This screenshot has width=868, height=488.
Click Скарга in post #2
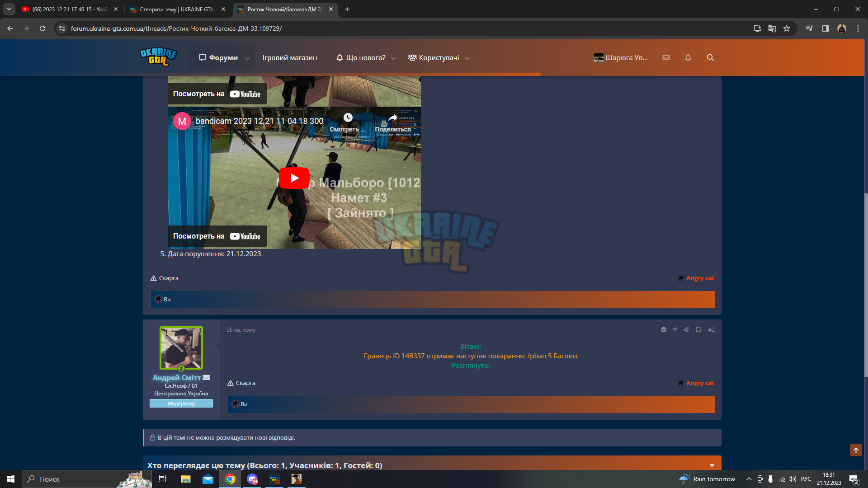click(x=241, y=383)
